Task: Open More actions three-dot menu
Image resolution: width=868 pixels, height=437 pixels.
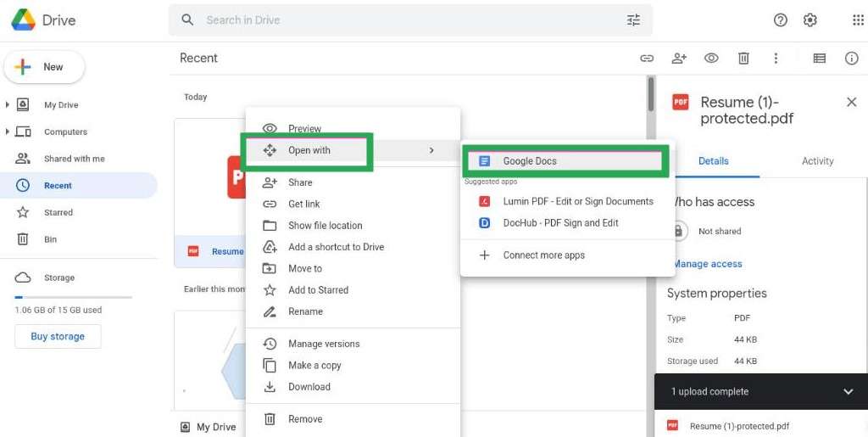Action: pos(776,59)
